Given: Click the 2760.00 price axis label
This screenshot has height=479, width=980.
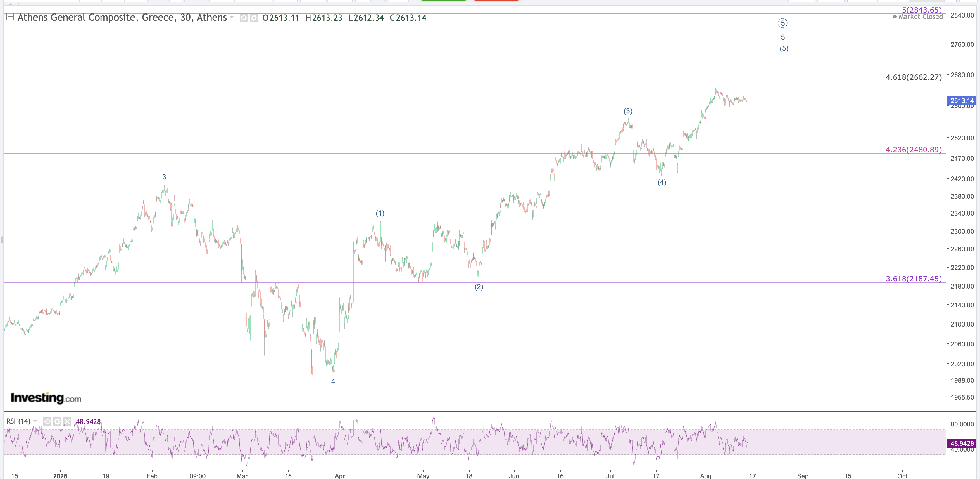Looking at the screenshot, I should (962, 44).
